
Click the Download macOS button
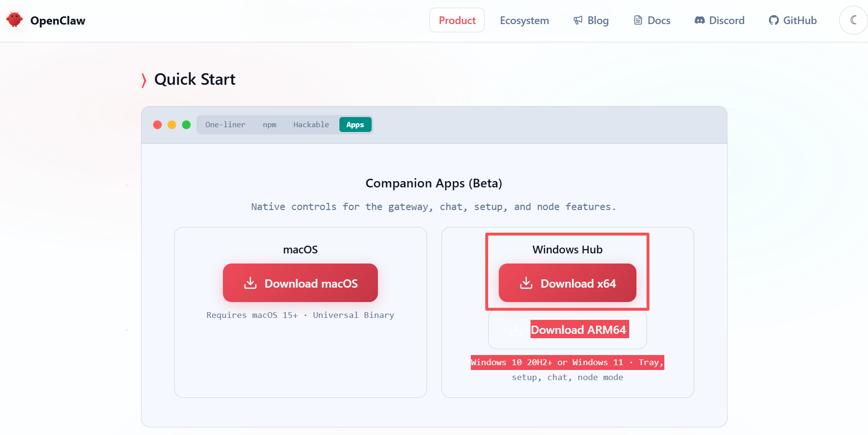pyautogui.click(x=300, y=283)
